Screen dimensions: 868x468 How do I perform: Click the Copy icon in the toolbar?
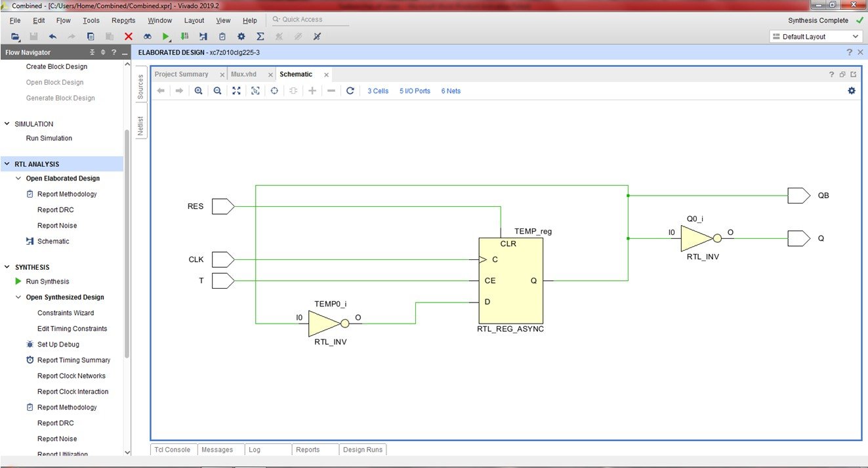[91, 37]
